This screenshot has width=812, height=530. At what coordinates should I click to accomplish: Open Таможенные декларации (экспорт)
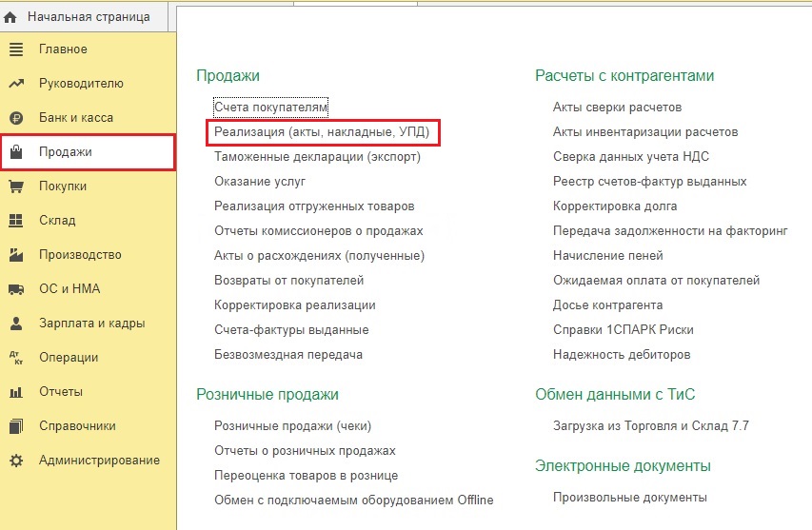click(x=317, y=157)
